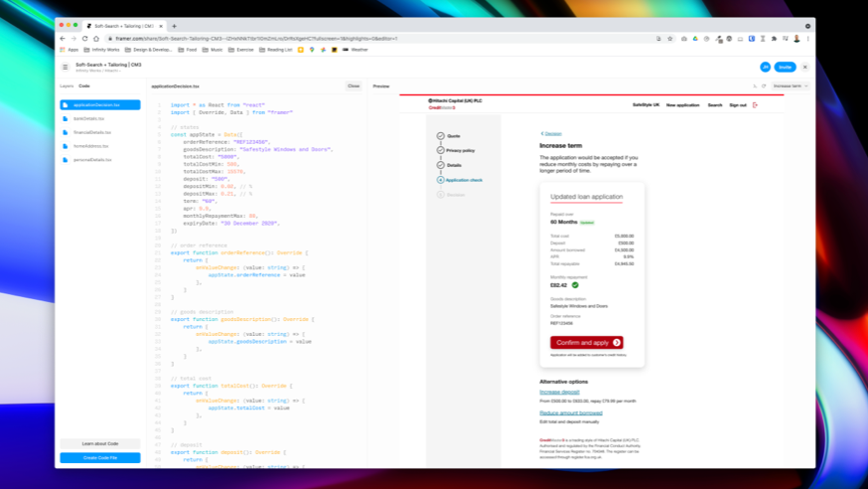Click the Create Code File button

click(x=99, y=457)
